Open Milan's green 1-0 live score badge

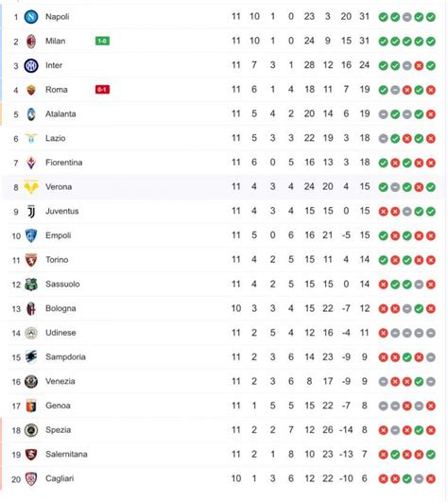coord(102,41)
